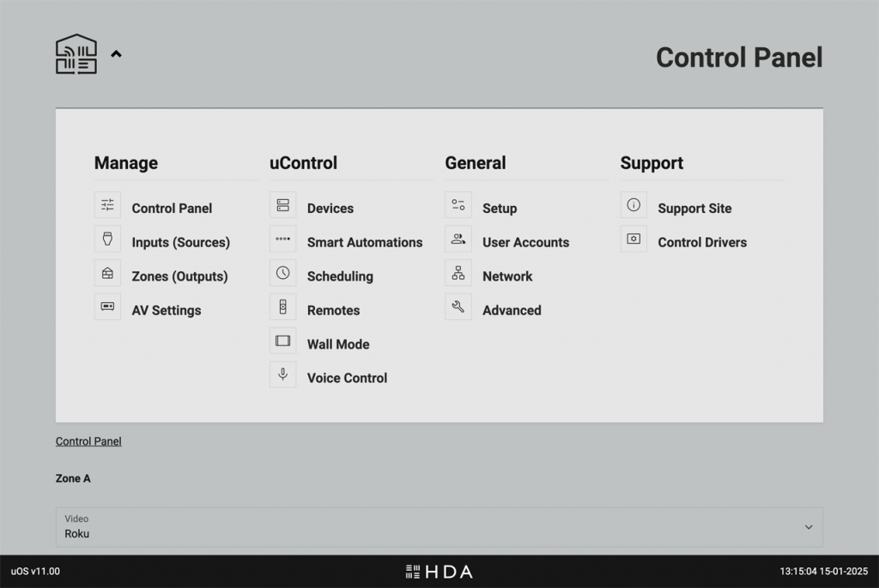Click the HDA logo in footer bar
Screen dimensions: 879x588
coord(439,572)
